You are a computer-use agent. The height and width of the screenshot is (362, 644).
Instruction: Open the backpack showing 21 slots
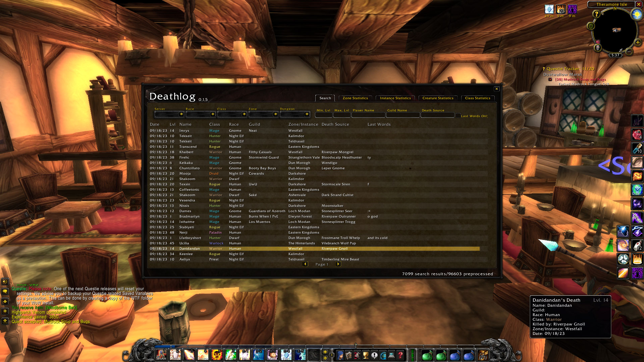pyautogui.click(x=483, y=355)
